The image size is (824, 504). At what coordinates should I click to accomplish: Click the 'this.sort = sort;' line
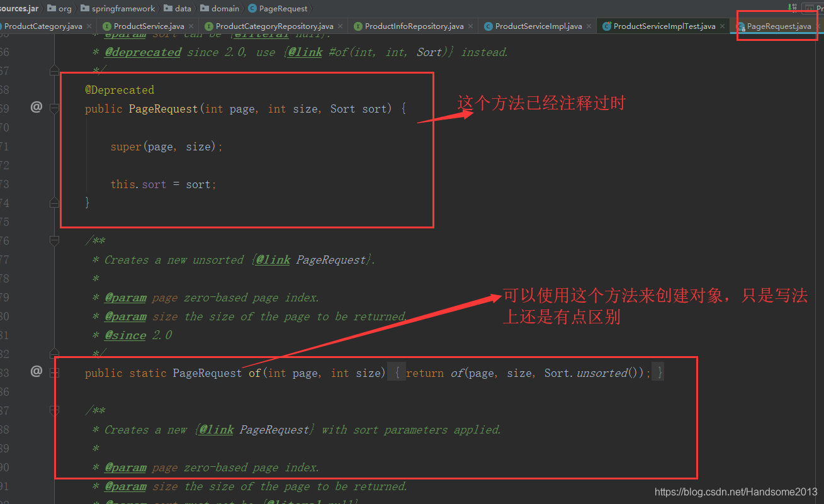(164, 184)
